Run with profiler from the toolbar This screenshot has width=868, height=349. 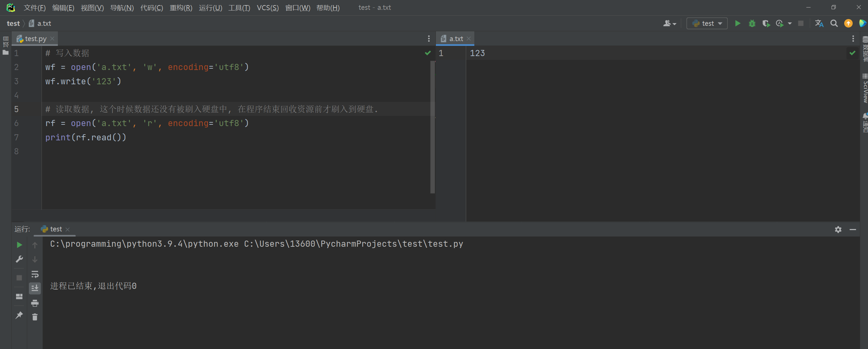(x=780, y=23)
